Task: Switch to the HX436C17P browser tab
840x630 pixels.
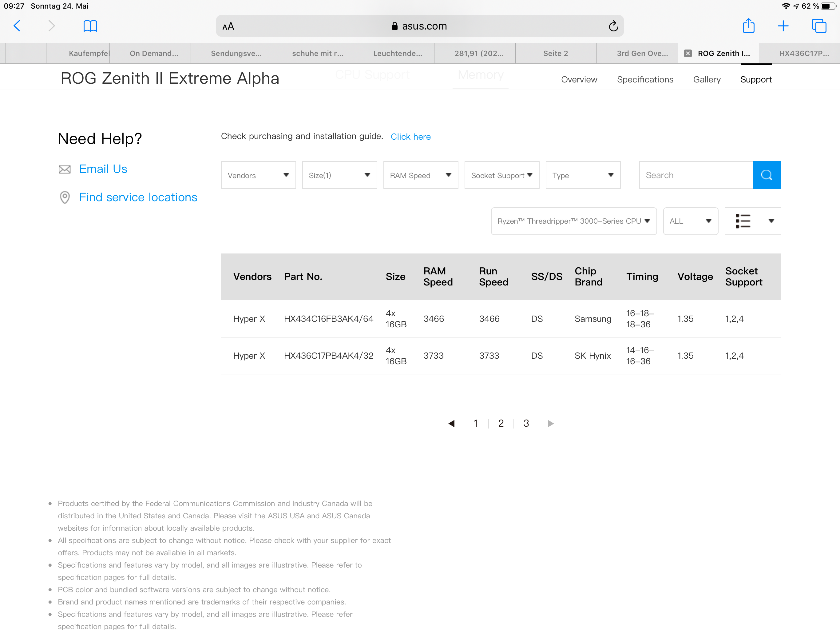Action: [x=803, y=54]
